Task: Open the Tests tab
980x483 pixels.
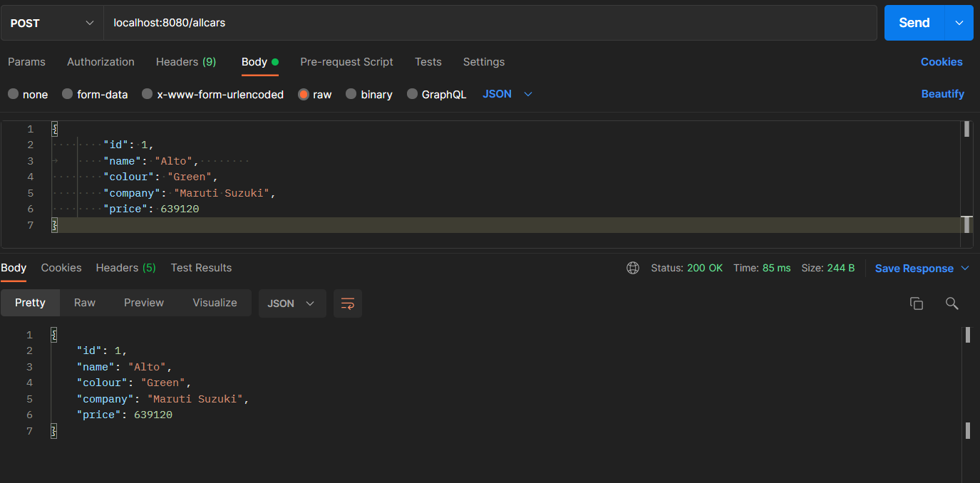Action: click(428, 62)
